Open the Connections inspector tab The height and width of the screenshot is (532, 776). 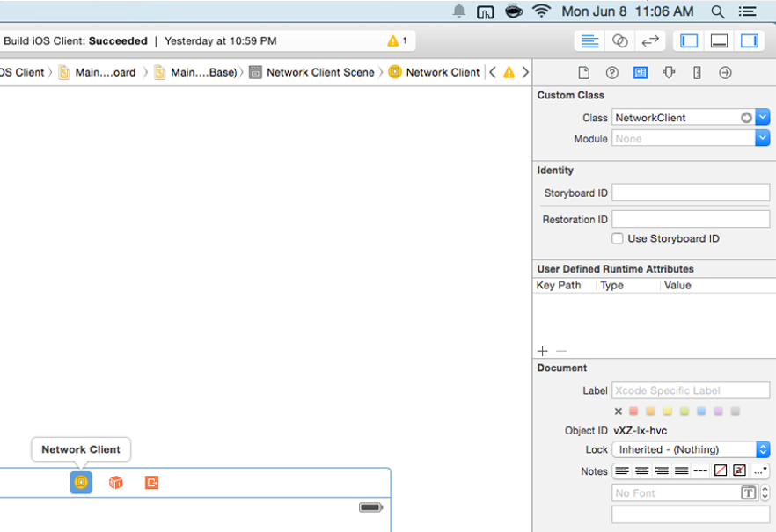(725, 73)
